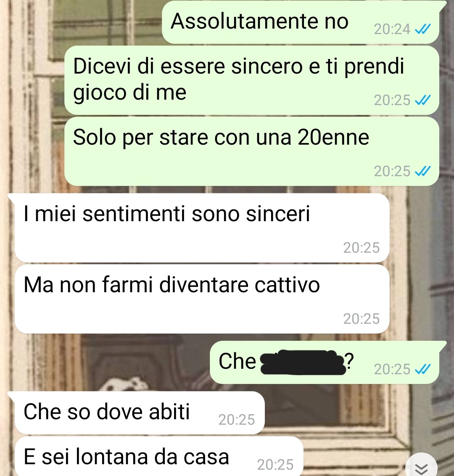Select the 'Dicevi di essere sincero' message bubble
454x476 pixels.
click(x=252, y=80)
